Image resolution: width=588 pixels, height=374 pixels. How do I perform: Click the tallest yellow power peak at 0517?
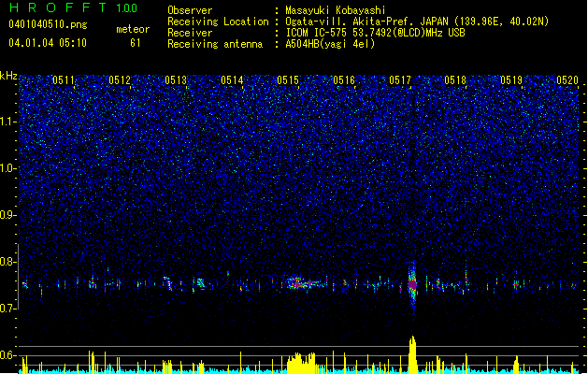tap(412, 353)
